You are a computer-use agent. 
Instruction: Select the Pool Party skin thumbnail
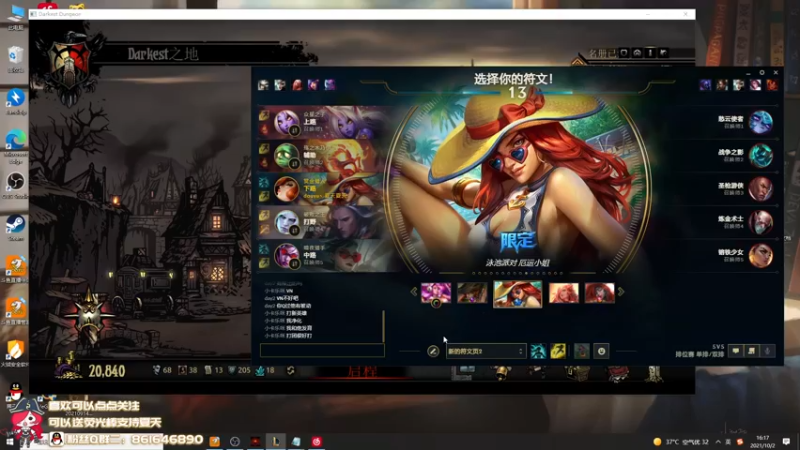click(x=517, y=294)
